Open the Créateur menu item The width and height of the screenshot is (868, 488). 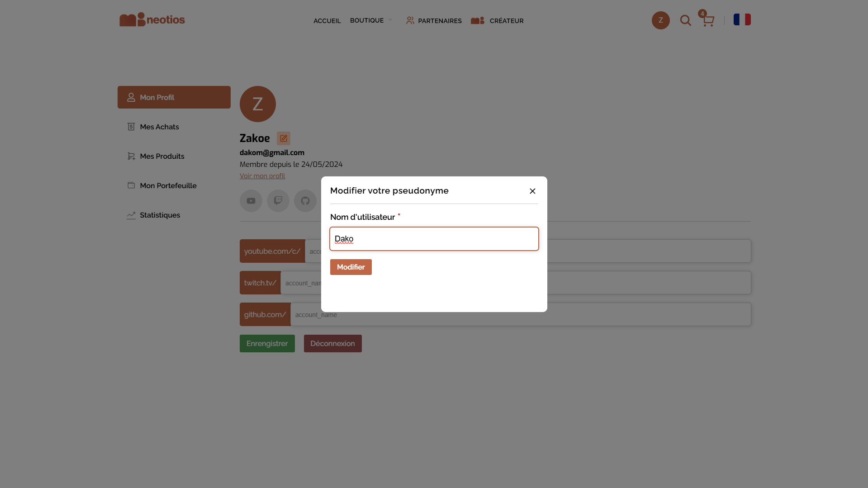coord(497,21)
